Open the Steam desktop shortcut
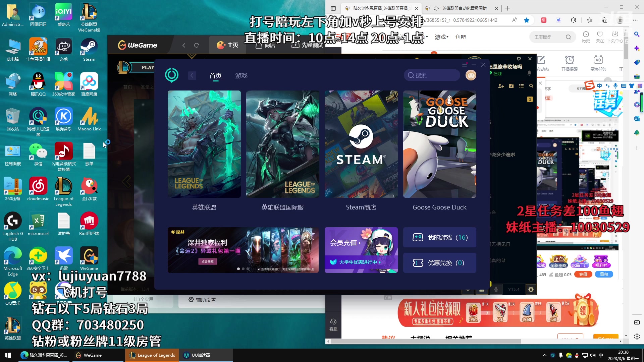This screenshot has height=362, width=644. tap(89, 50)
